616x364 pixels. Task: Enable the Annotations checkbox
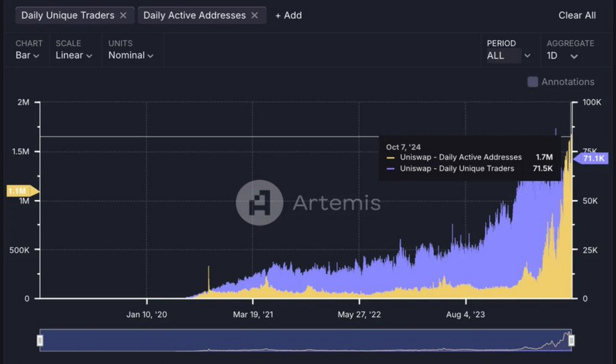click(x=532, y=82)
